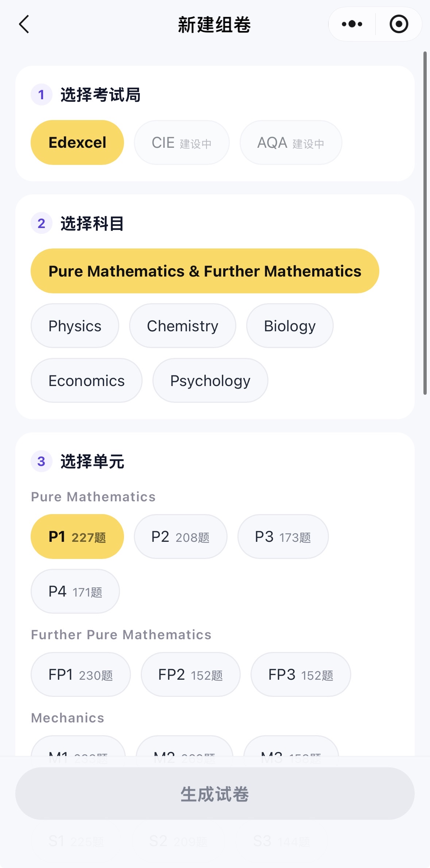Pick the Biology subject chip
The height and width of the screenshot is (868, 430).
pos(290,326)
